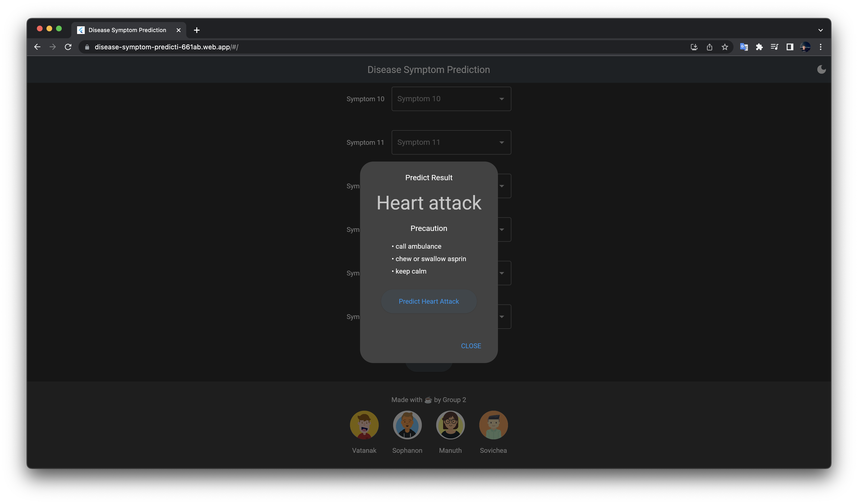This screenshot has height=504, width=858.
Task: Open the browser side panel icon
Action: (790, 47)
